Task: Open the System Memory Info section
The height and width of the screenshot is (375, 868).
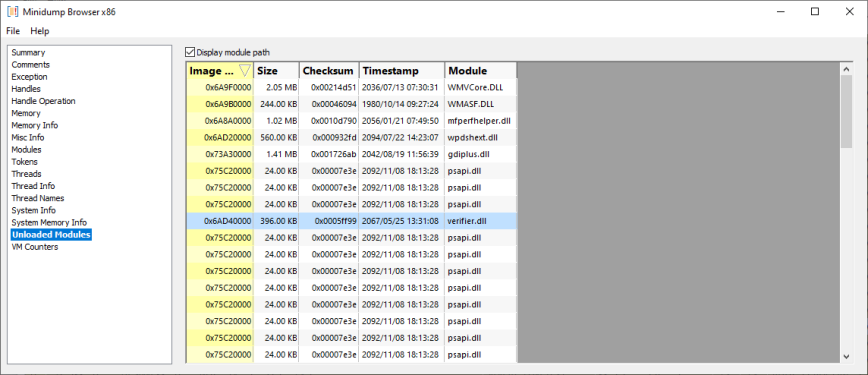Action: [49, 223]
